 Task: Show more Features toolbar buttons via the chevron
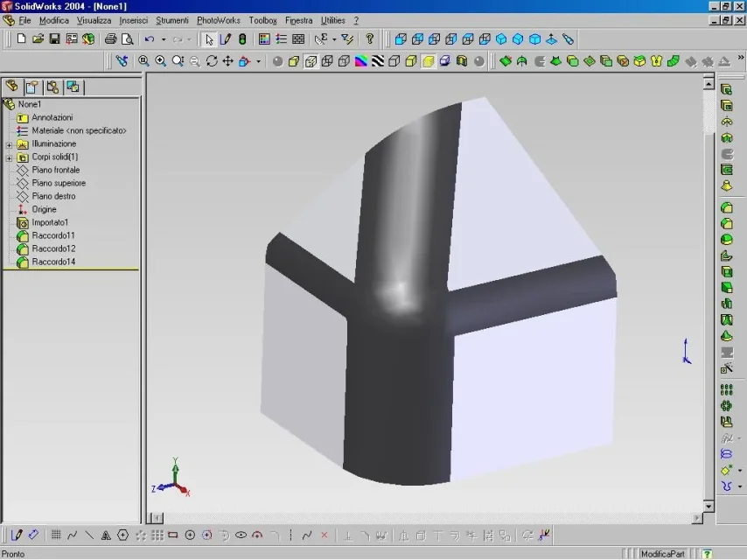coord(741,58)
